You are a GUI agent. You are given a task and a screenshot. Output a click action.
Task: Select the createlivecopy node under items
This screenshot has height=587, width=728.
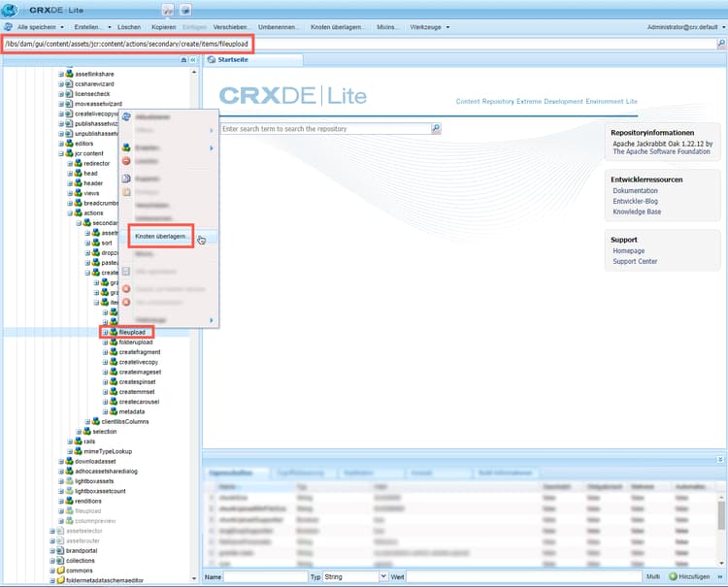tap(139, 362)
